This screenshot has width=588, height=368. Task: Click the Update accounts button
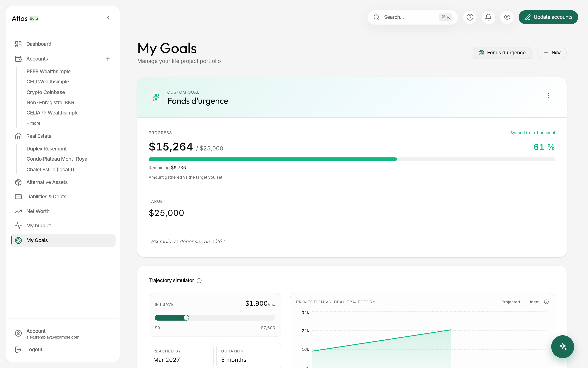(548, 17)
